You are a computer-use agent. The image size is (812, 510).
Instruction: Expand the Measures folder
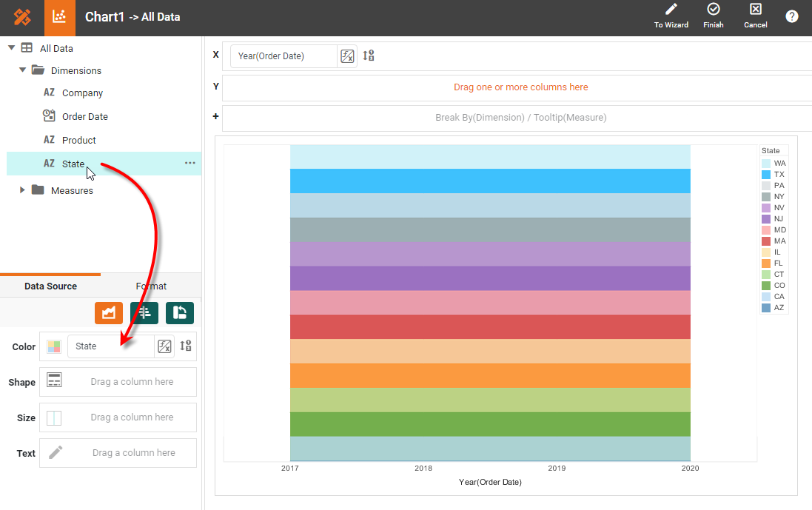click(23, 190)
